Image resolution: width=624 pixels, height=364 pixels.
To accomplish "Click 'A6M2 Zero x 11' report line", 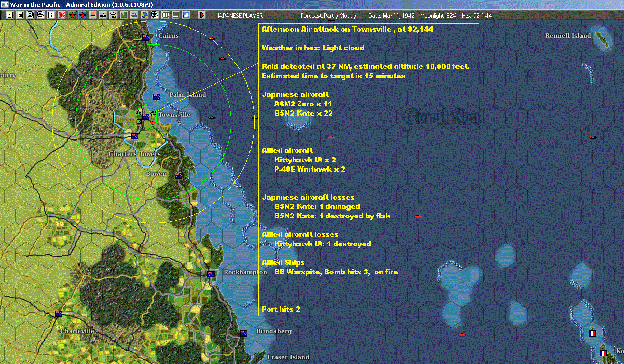I will (303, 104).
